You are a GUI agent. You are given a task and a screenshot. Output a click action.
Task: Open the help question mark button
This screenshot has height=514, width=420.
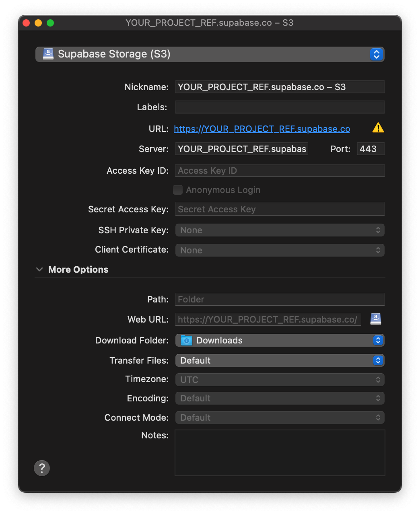point(42,468)
